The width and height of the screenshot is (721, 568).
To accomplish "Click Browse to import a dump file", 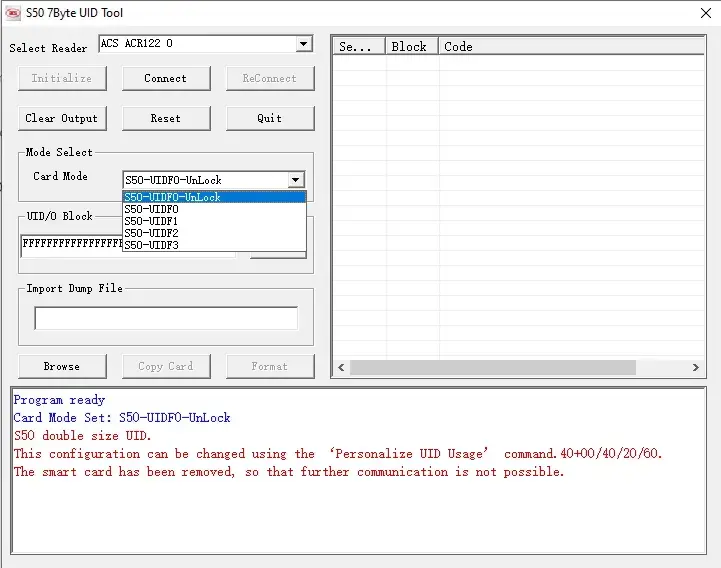I will (x=61, y=366).
